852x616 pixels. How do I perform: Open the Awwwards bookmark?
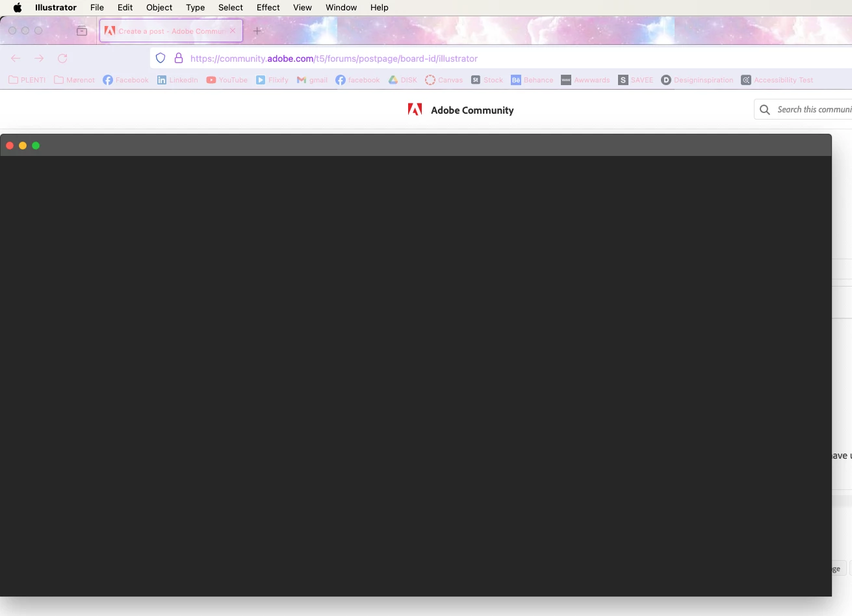click(x=585, y=80)
